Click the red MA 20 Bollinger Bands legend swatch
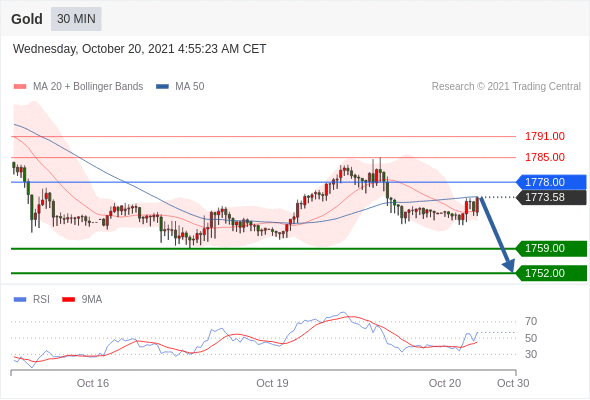This screenshot has width=590, height=400. tap(20, 87)
